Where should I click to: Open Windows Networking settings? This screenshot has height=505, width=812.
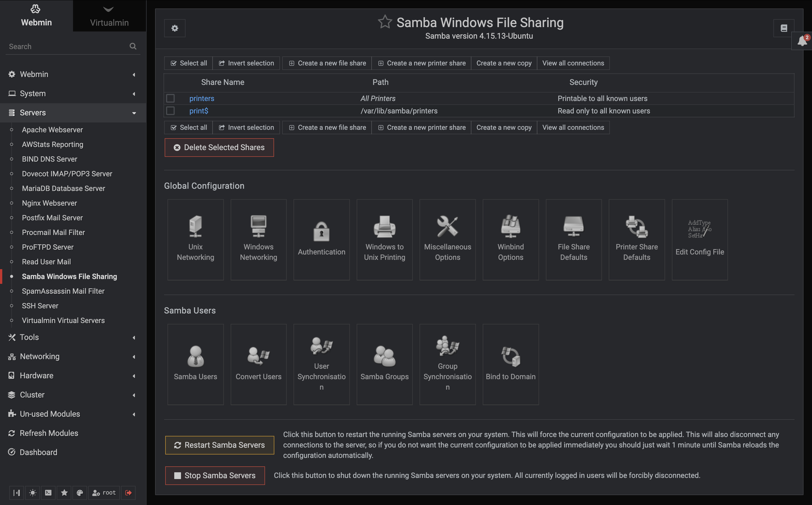[258, 240]
